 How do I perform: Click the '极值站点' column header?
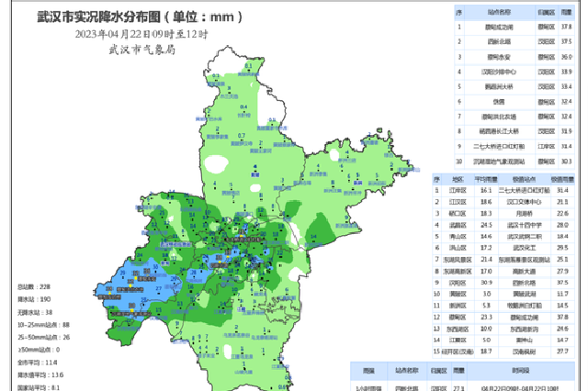point(525,179)
